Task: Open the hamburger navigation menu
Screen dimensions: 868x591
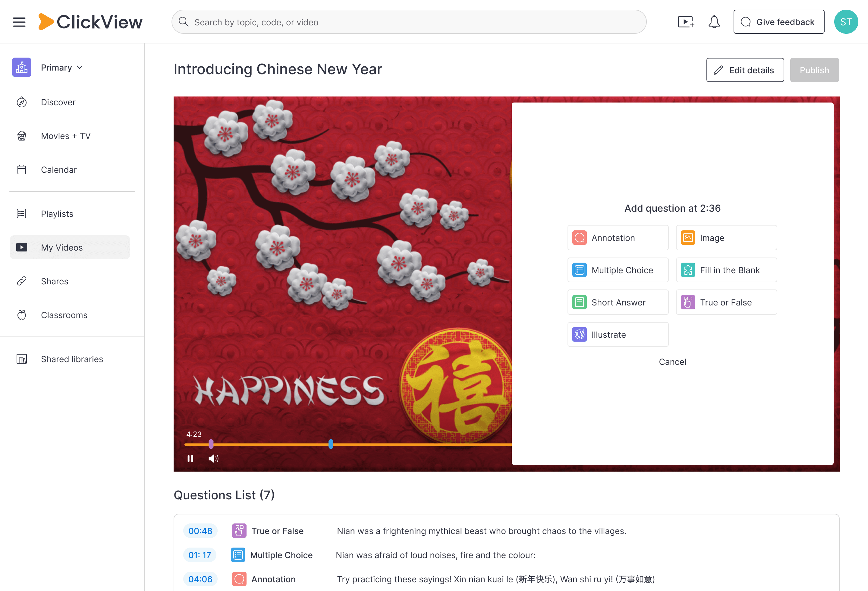Action: [19, 22]
